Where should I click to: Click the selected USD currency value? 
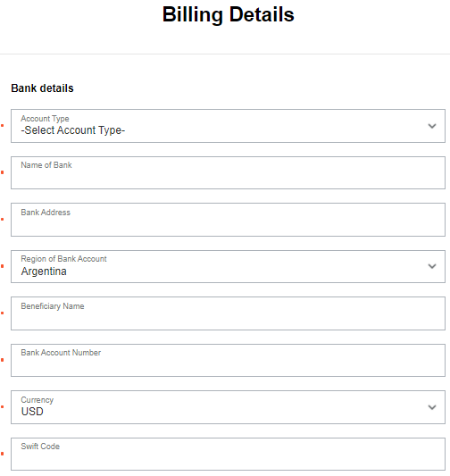click(32, 412)
